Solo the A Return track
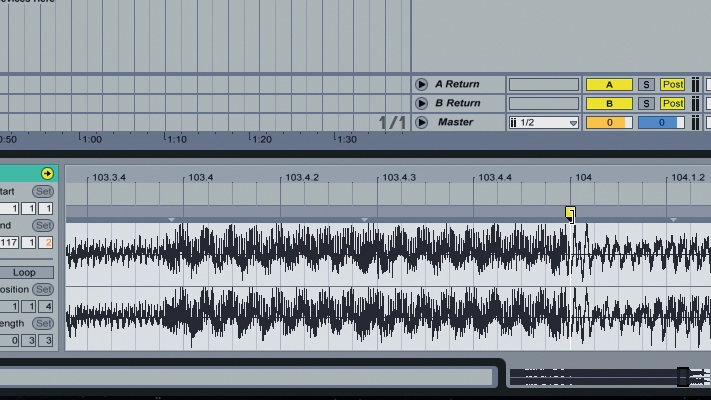 (646, 84)
